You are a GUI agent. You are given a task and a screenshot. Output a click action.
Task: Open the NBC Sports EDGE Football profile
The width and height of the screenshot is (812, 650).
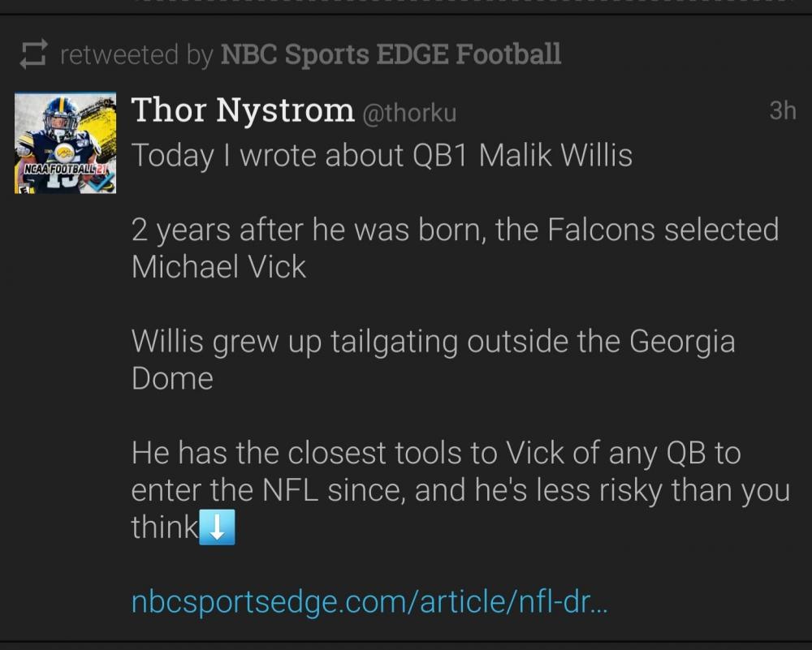tap(391, 54)
